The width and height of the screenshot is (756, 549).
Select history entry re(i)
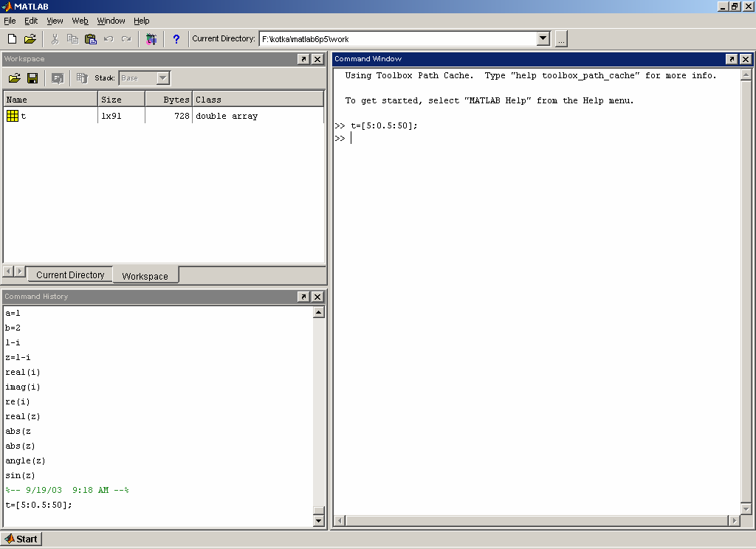[18, 402]
